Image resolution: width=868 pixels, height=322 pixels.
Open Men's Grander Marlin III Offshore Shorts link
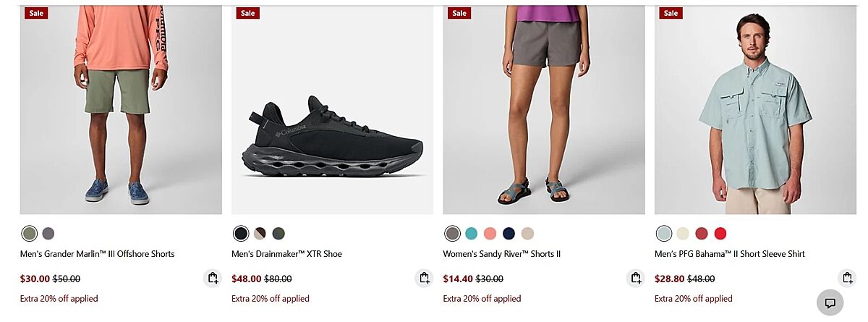click(x=97, y=254)
